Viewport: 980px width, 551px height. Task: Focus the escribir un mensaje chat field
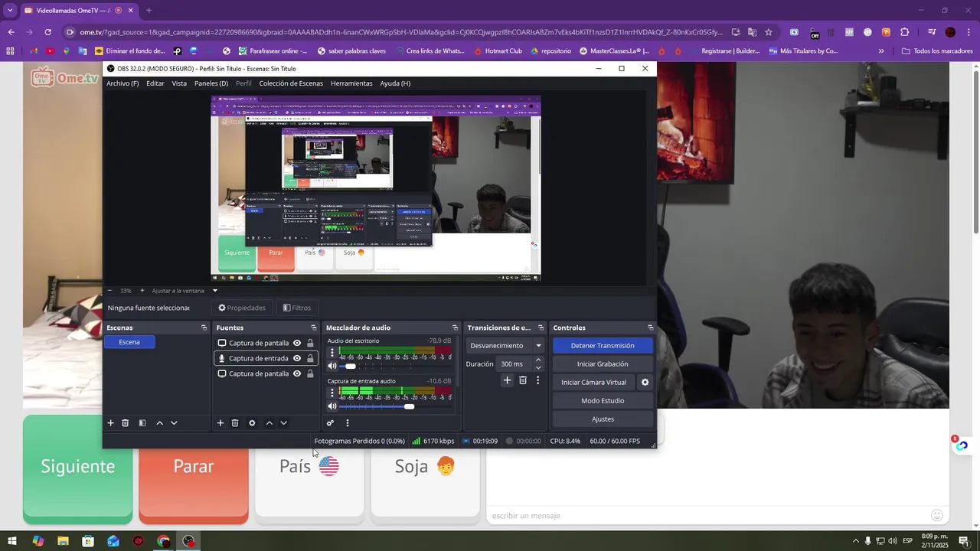click(708, 515)
